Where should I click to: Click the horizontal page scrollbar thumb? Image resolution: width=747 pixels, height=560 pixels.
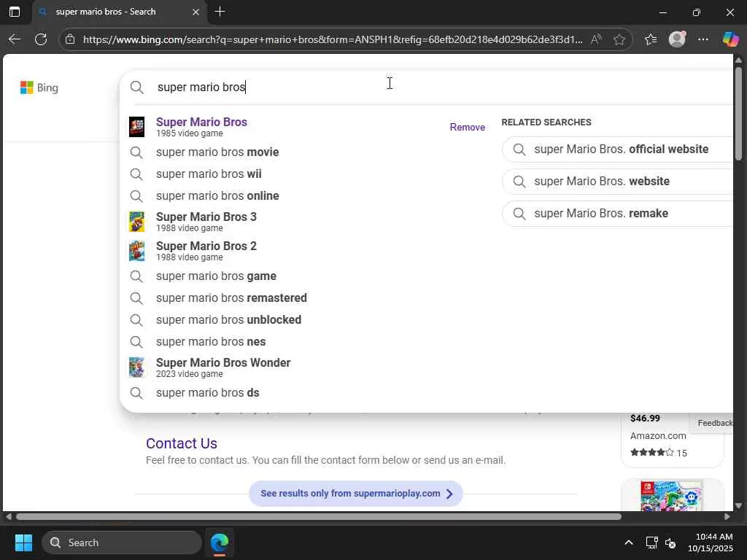click(318, 517)
